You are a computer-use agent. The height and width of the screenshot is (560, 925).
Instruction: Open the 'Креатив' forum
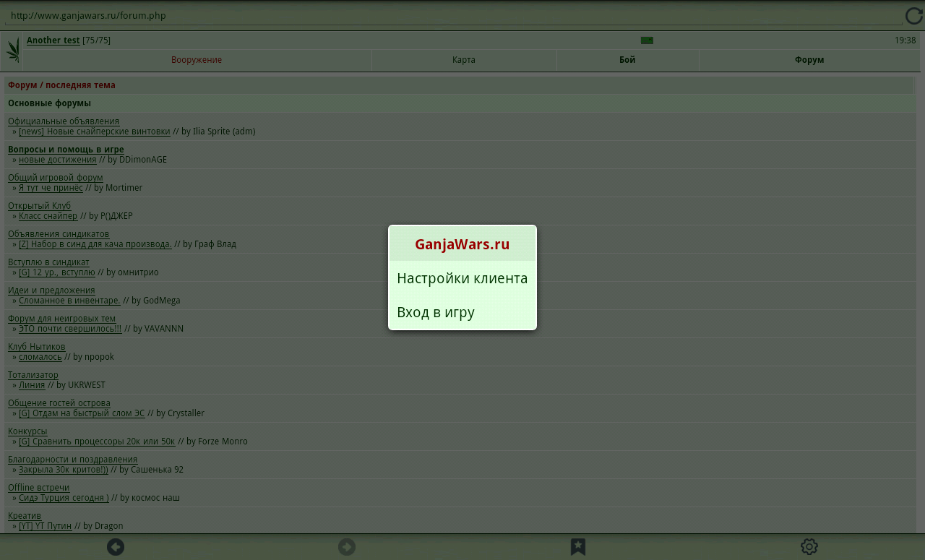[x=25, y=516]
